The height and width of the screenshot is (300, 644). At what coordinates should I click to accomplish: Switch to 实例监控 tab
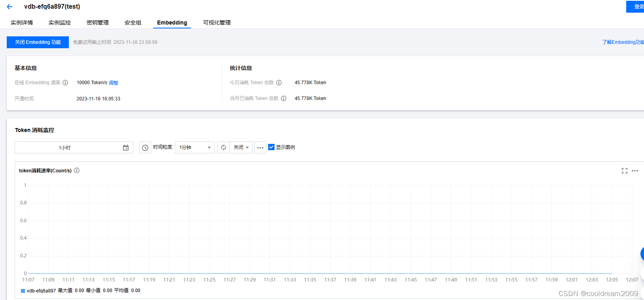(60, 23)
